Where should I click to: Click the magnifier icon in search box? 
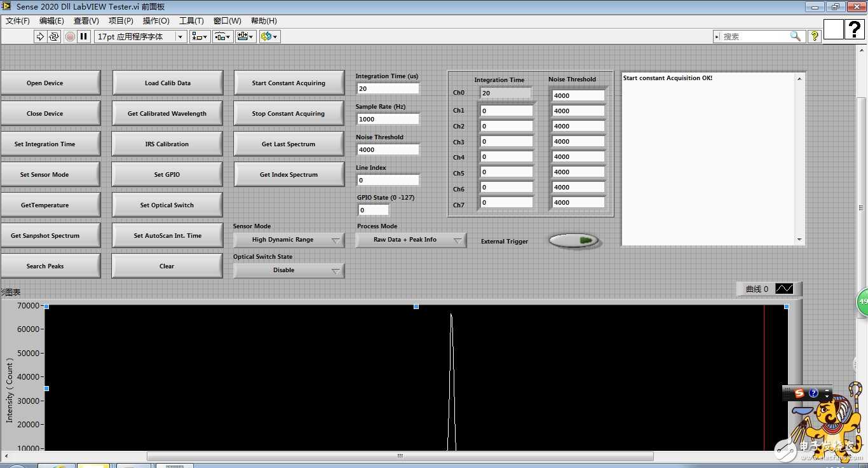795,36
